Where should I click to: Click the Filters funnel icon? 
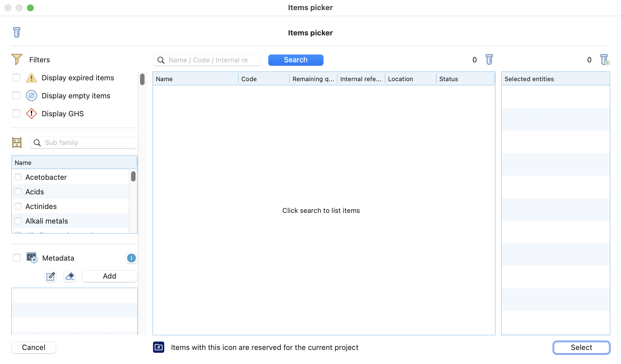tap(17, 60)
